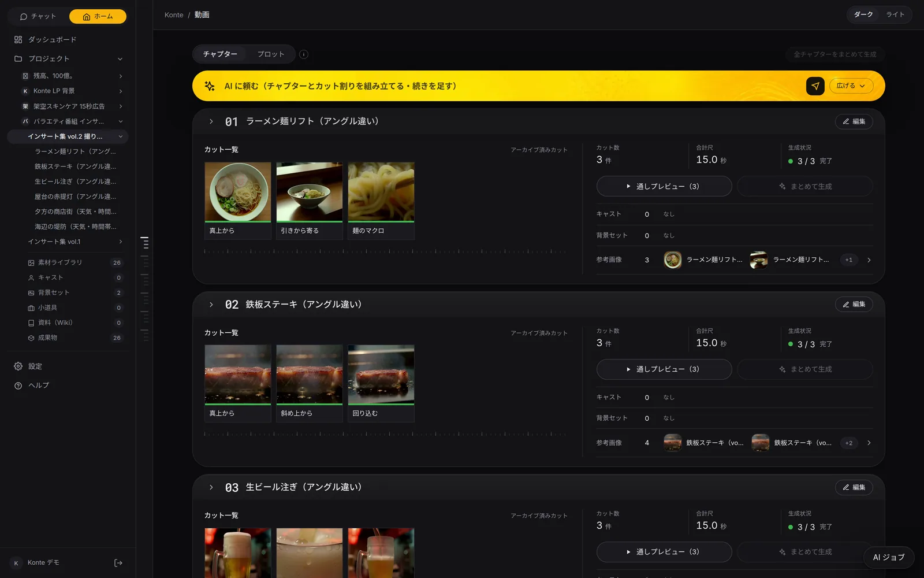
Task: Click まとめて生成 in 鉄板ステーキ chapter
Action: pos(805,369)
